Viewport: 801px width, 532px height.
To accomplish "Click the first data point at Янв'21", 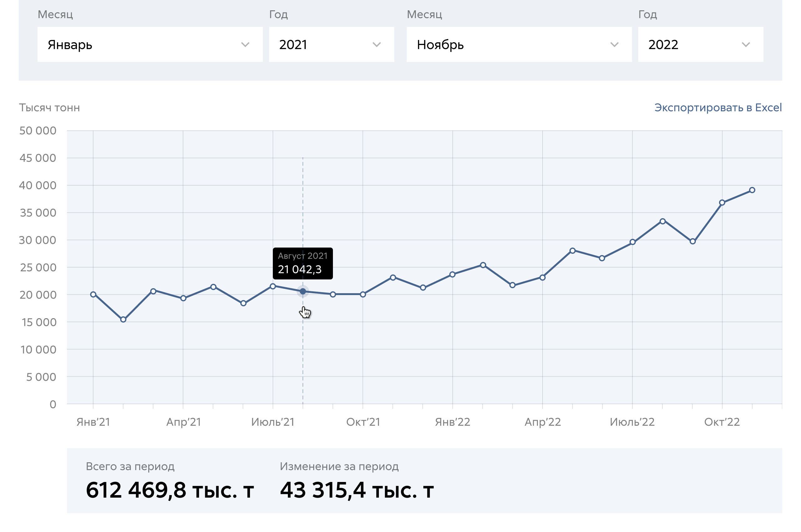I will pyautogui.click(x=93, y=294).
